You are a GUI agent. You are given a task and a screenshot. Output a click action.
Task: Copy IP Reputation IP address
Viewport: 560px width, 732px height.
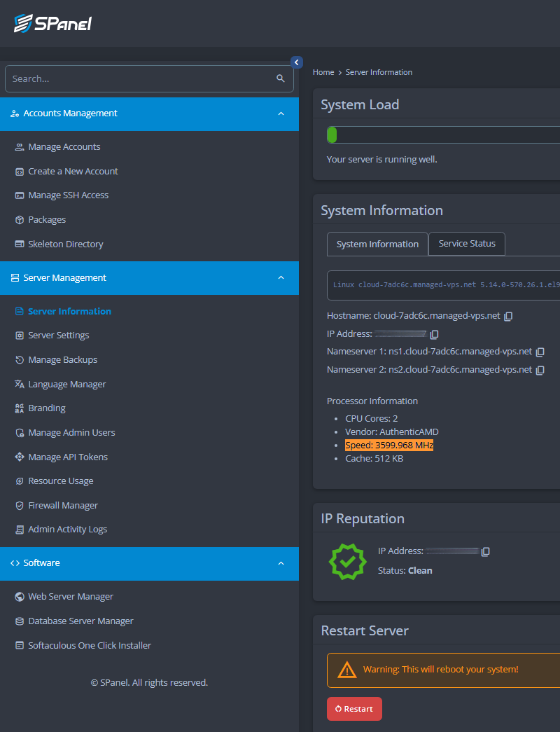(x=485, y=551)
